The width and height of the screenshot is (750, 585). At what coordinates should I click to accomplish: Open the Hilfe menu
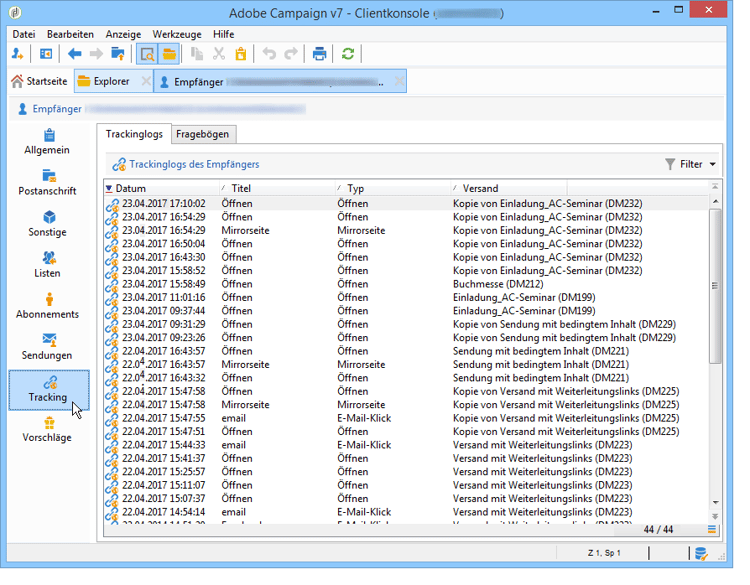pos(223,34)
